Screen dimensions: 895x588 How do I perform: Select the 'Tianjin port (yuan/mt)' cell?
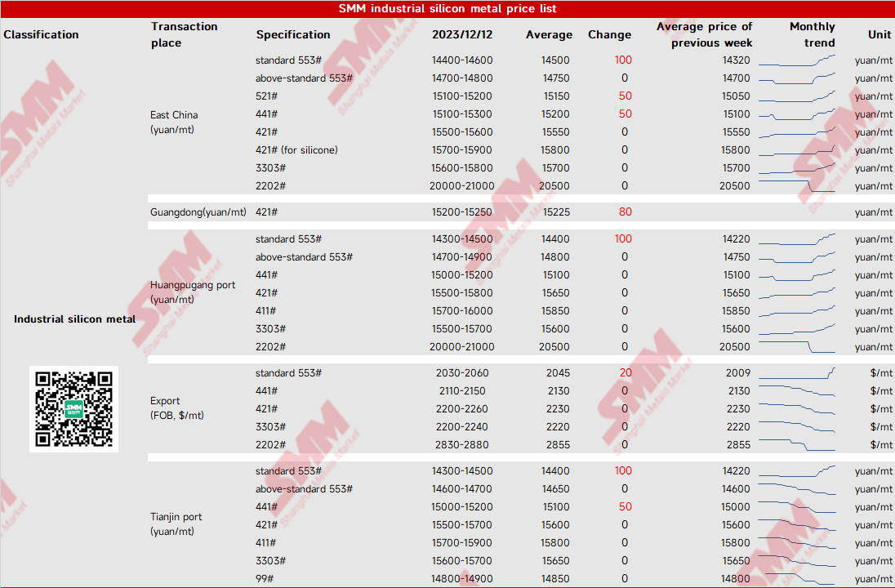click(x=176, y=523)
